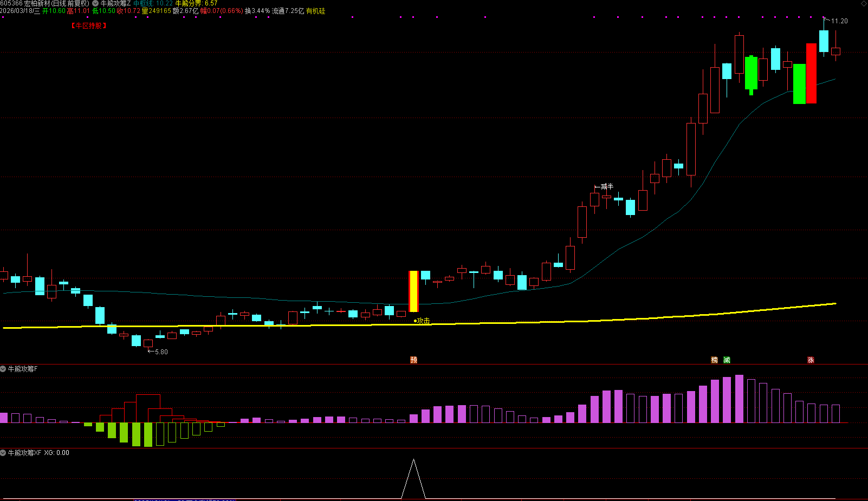The width and height of the screenshot is (868, 501).
Task: Click the 低10.50 low price
Action: (103, 11)
